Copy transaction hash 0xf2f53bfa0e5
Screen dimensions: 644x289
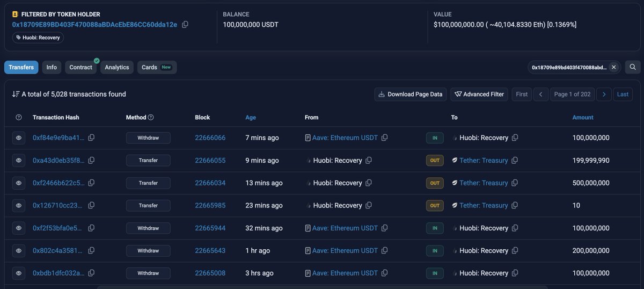(91, 228)
